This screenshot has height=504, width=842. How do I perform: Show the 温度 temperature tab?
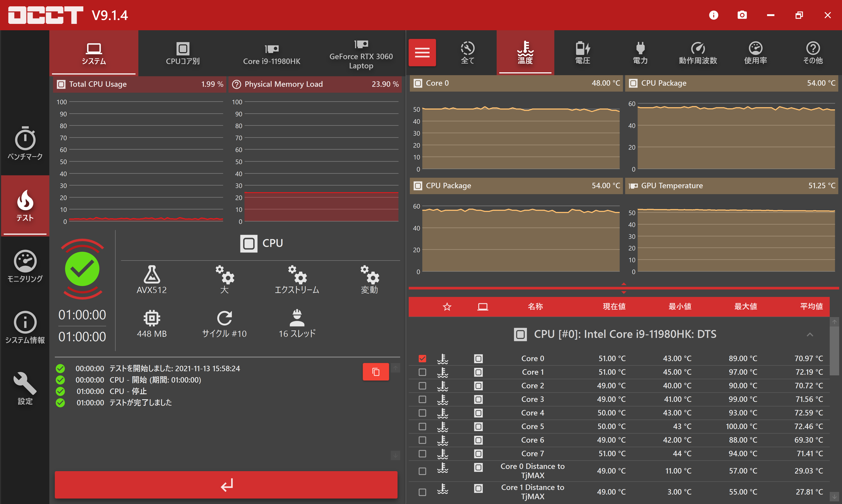[x=525, y=52]
